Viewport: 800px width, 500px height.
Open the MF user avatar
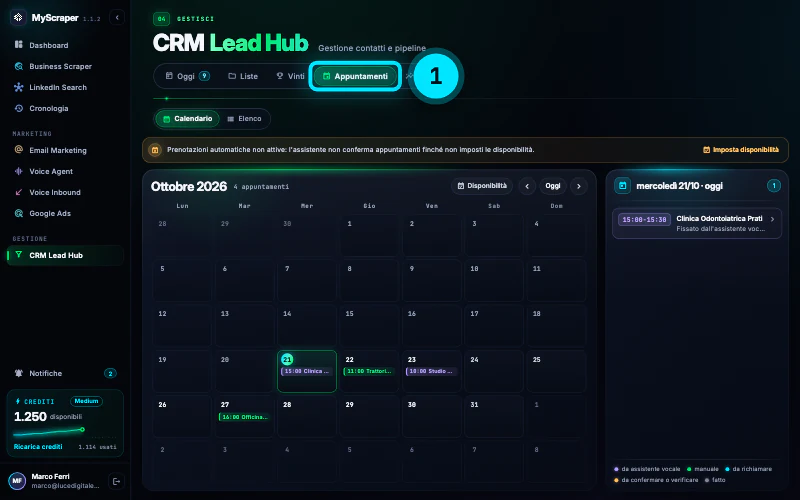(17, 481)
